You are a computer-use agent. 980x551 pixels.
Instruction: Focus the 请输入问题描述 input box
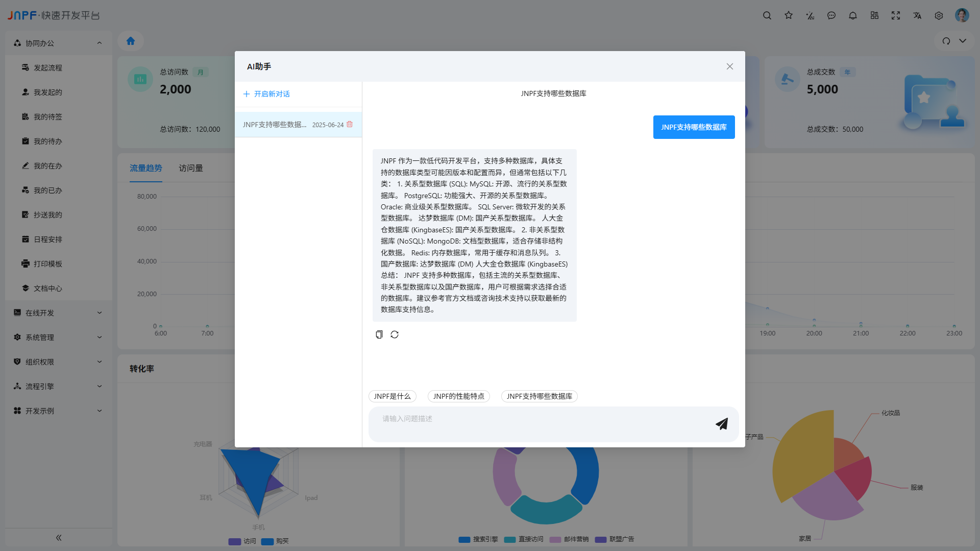pyautogui.click(x=541, y=424)
